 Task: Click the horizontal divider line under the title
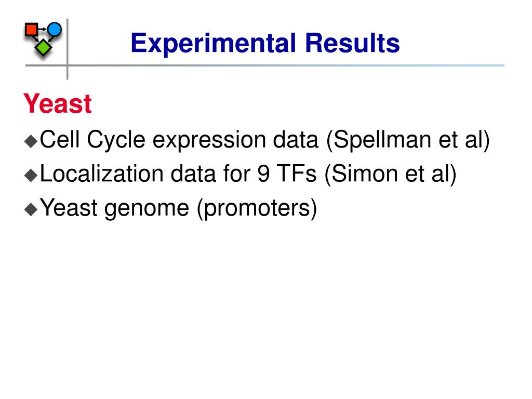coord(265,65)
